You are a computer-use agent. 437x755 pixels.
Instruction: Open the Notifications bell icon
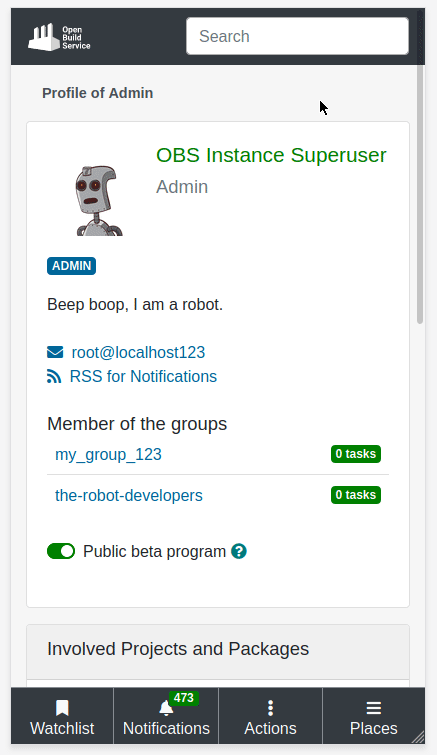pos(166,708)
